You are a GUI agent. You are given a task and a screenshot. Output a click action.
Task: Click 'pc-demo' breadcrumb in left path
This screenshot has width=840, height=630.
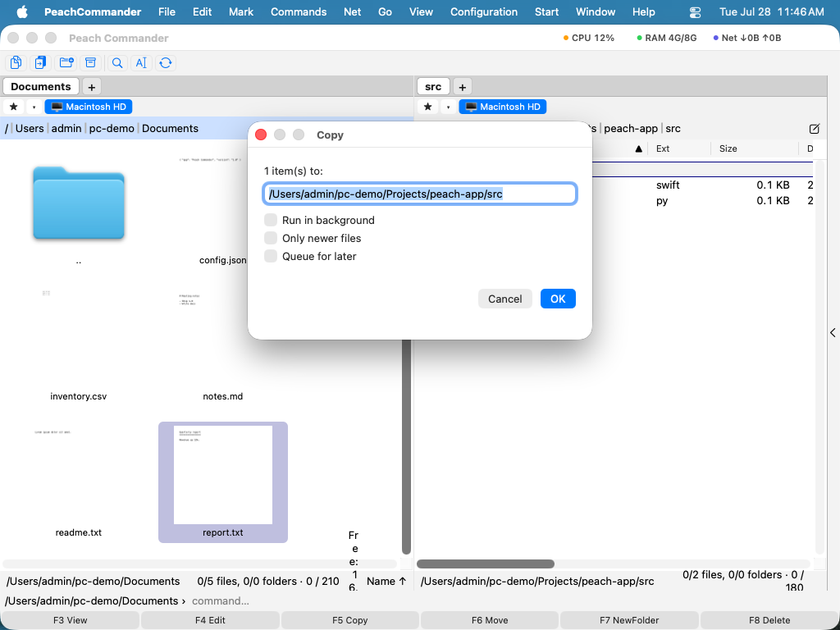point(112,129)
